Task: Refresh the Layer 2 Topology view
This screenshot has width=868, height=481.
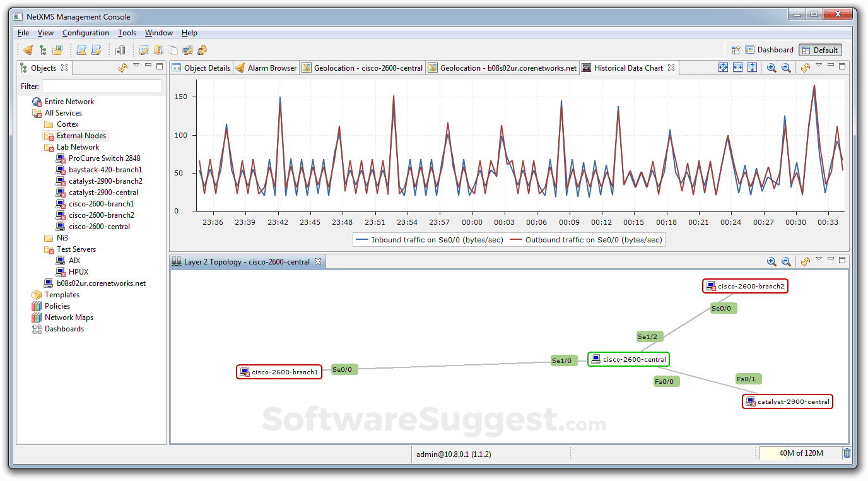Action: (805, 261)
